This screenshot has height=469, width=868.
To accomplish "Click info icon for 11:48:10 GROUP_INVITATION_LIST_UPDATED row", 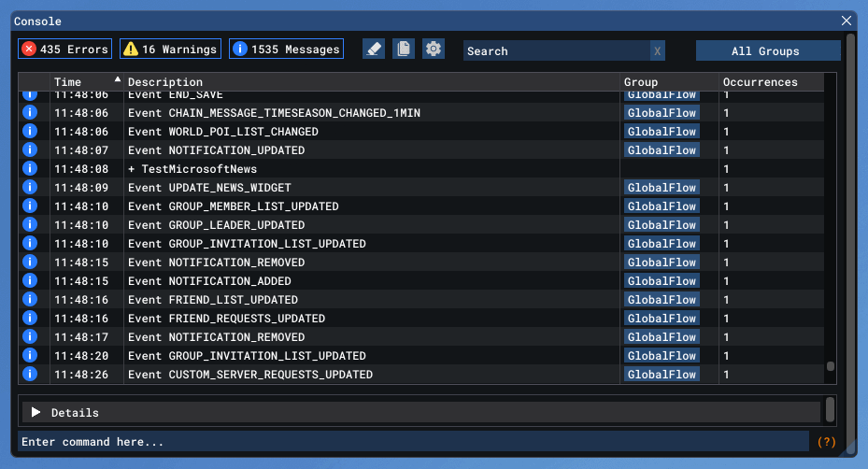I will coord(30,243).
